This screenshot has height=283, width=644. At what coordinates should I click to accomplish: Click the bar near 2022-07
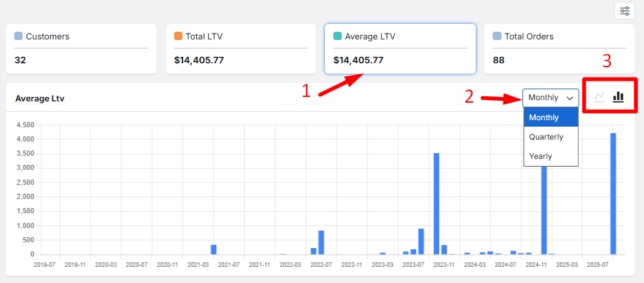321,243
